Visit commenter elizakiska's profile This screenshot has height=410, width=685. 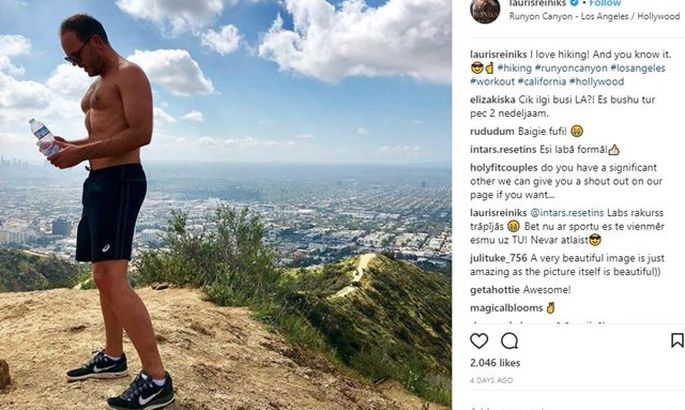tap(493, 100)
